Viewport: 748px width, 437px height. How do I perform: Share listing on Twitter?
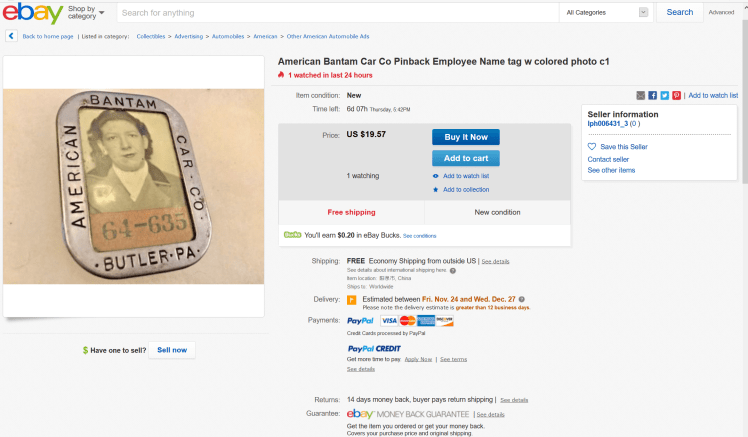665,95
